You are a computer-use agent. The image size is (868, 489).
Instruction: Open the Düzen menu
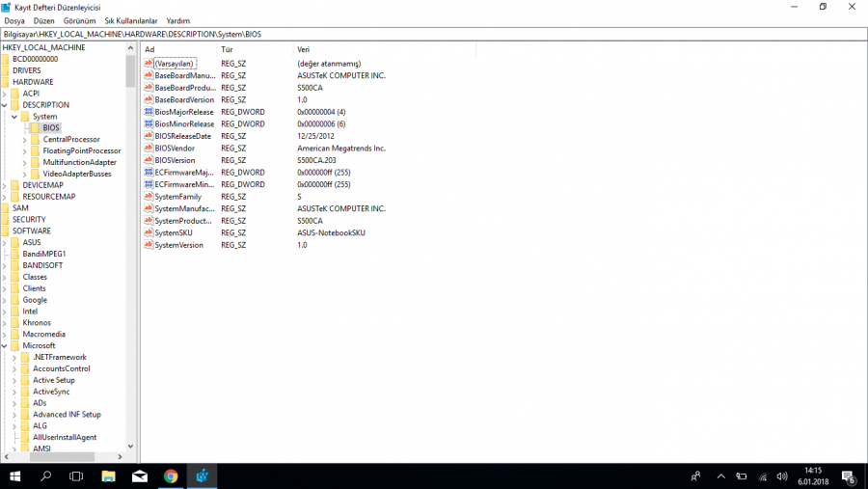pyautogui.click(x=43, y=20)
